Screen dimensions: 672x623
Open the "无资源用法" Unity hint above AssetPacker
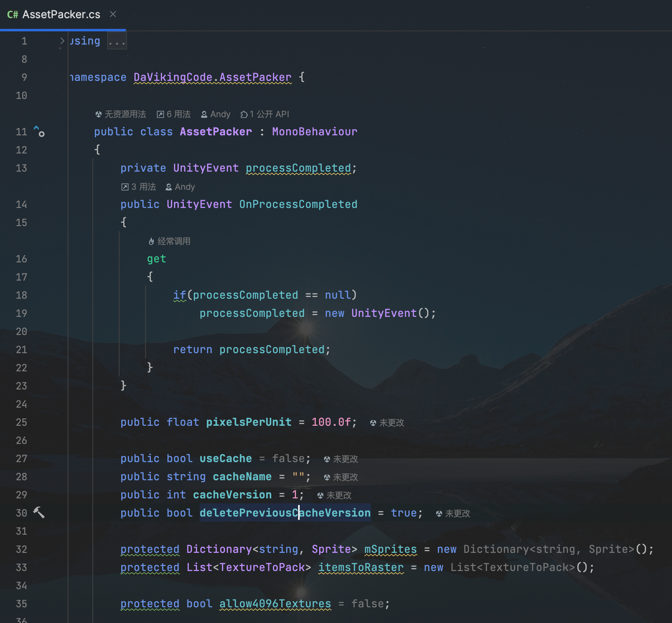point(121,114)
